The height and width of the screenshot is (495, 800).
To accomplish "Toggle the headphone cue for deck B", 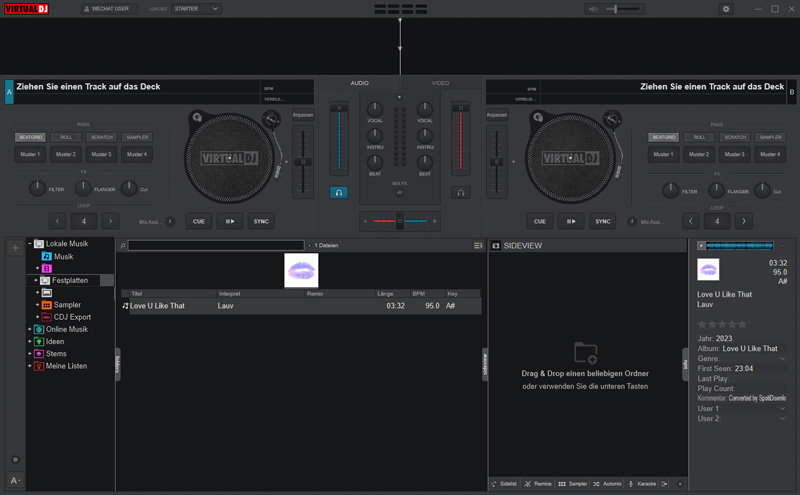I will click(x=461, y=192).
